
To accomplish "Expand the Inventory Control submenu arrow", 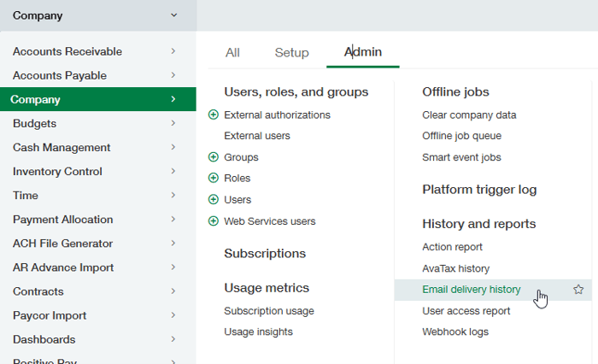I will click(173, 171).
